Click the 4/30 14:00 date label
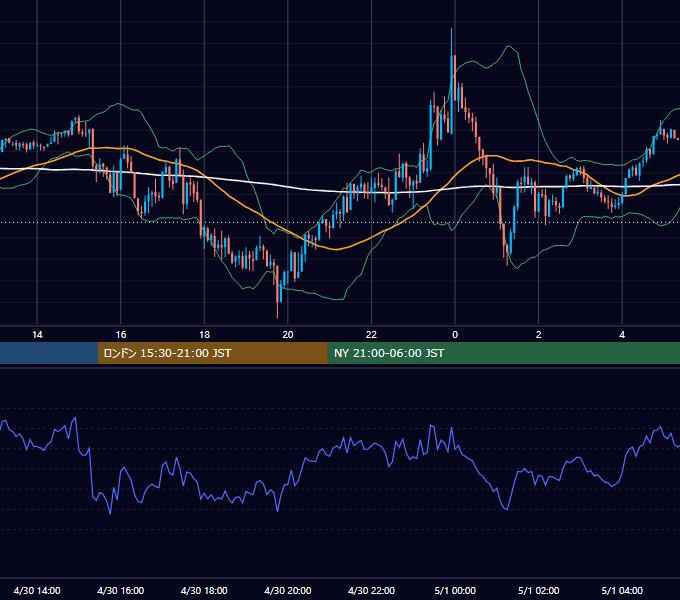The height and width of the screenshot is (600, 680). (37, 590)
